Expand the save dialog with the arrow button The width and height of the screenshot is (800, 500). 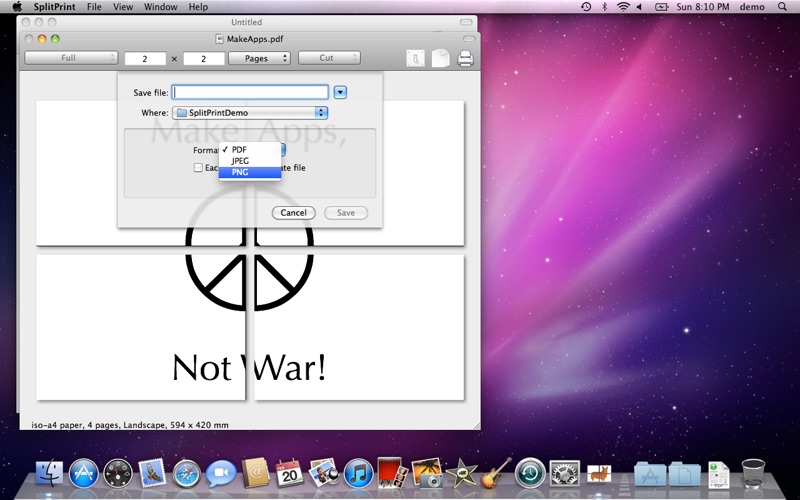[340, 92]
